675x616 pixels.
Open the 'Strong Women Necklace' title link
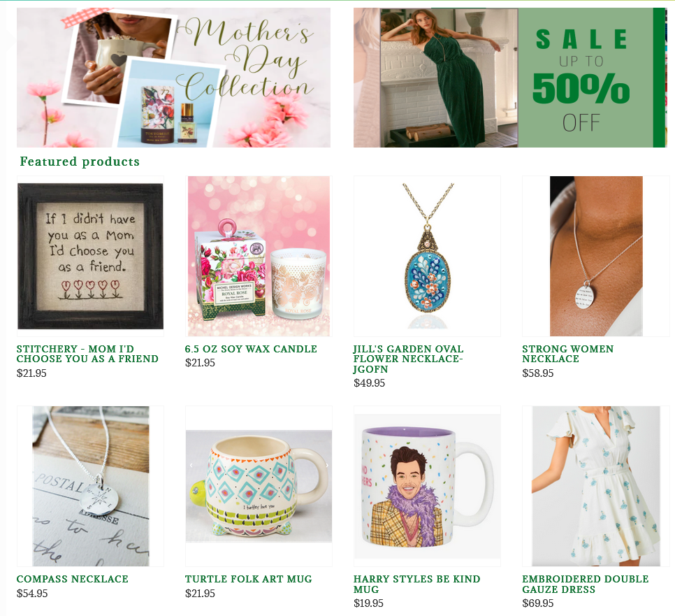568,354
